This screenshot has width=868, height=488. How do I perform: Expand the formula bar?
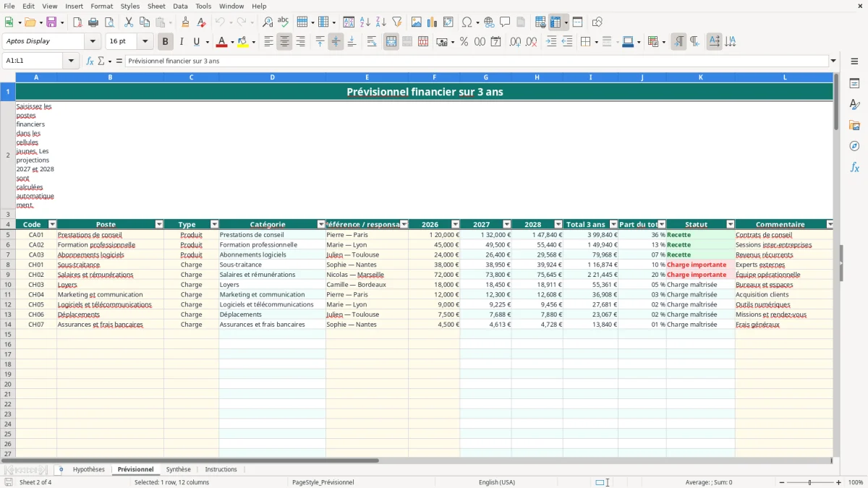(x=833, y=61)
